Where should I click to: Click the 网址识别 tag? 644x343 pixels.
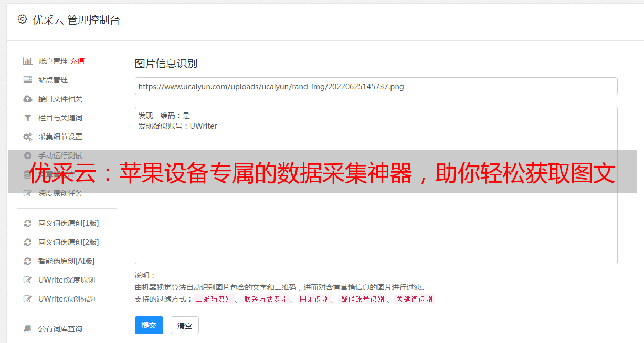click(314, 299)
